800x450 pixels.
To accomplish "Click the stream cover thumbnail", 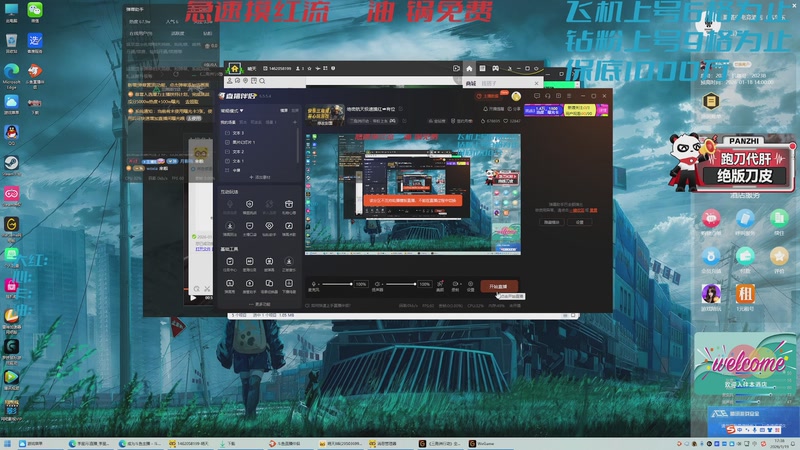I will click(325, 115).
